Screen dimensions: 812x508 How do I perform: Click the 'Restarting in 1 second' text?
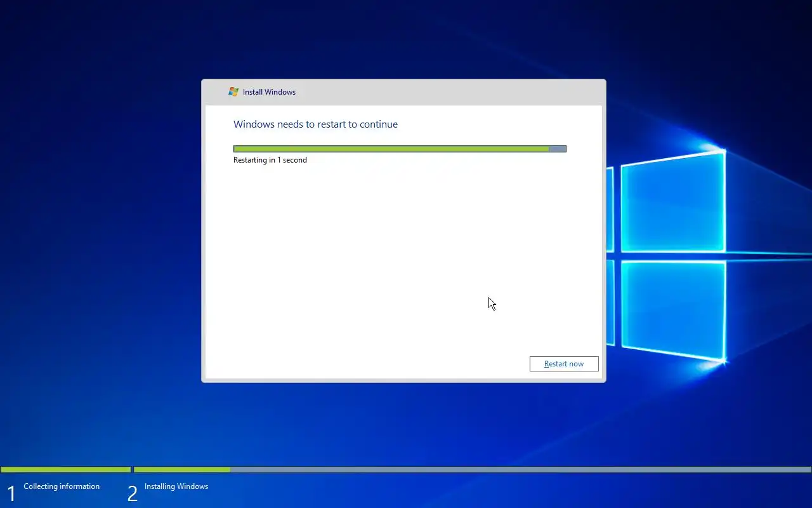(270, 160)
